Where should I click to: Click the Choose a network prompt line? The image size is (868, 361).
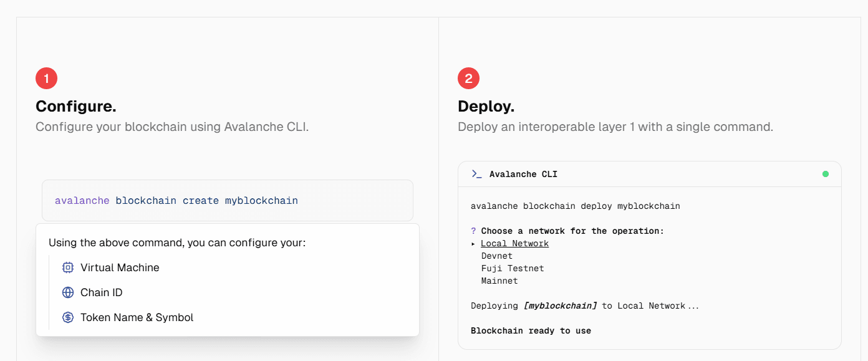tap(567, 231)
